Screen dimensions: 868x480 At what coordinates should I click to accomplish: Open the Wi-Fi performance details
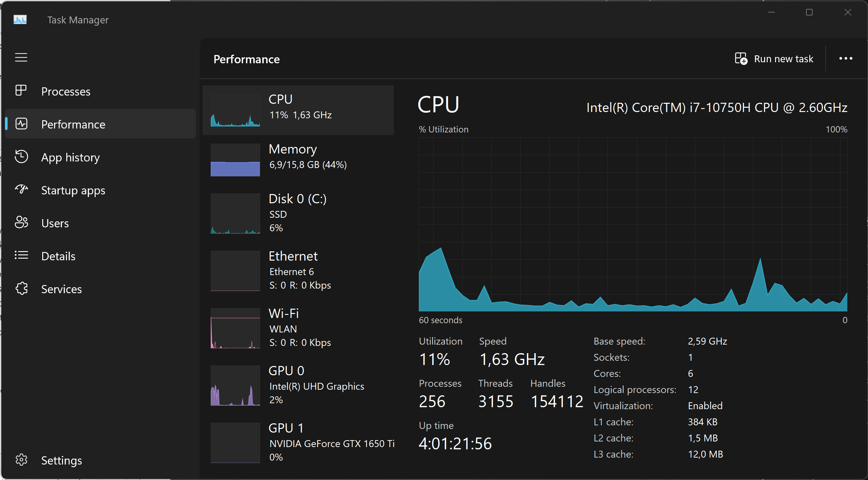pos(298,327)
